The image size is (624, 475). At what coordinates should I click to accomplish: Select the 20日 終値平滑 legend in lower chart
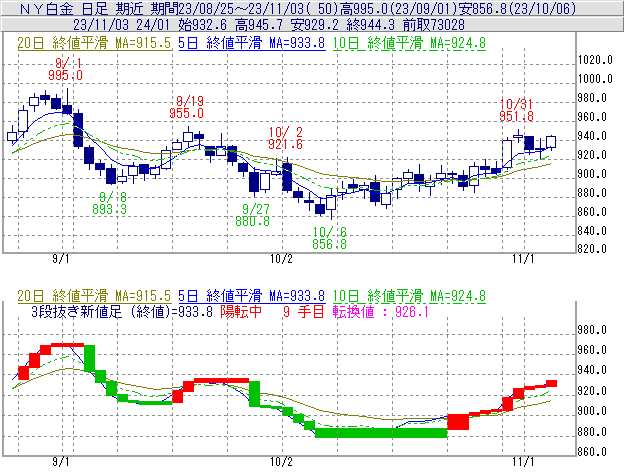[x=94, y=296]
